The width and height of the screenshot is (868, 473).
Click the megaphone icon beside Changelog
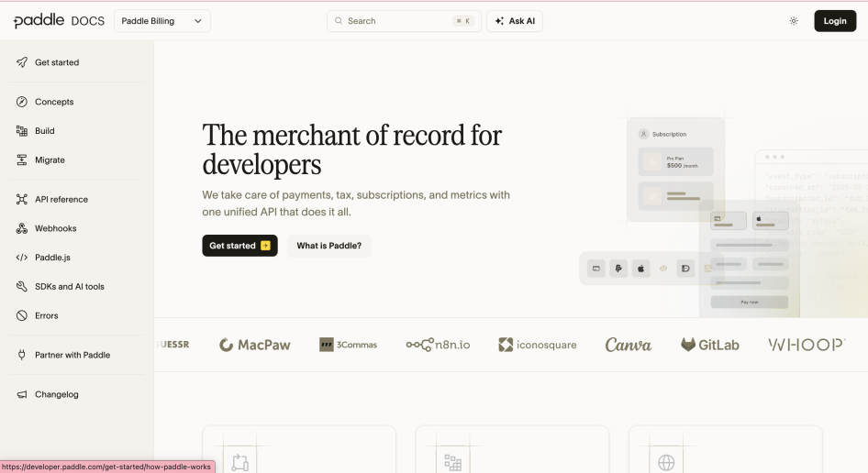click(22, 394)
